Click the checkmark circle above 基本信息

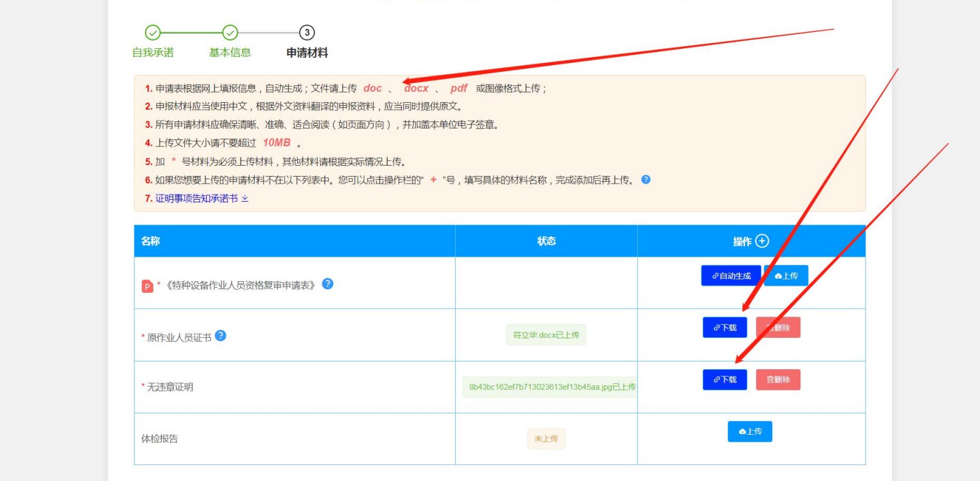point(230,33)
